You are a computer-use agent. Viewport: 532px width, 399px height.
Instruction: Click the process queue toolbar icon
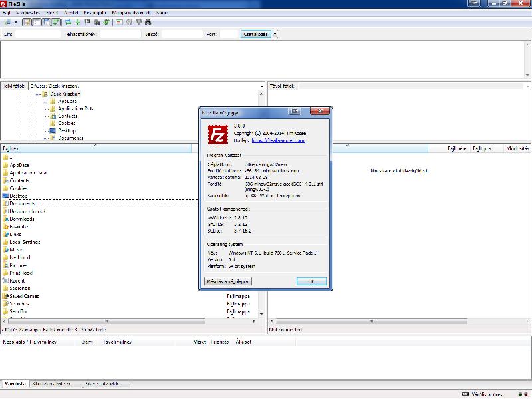[x=78, y=23]
